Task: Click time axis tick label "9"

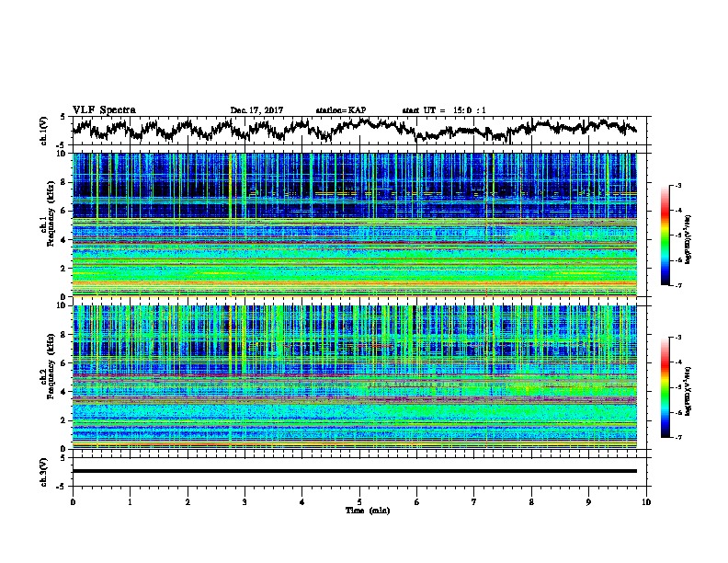Action: [x=588, y=502]
